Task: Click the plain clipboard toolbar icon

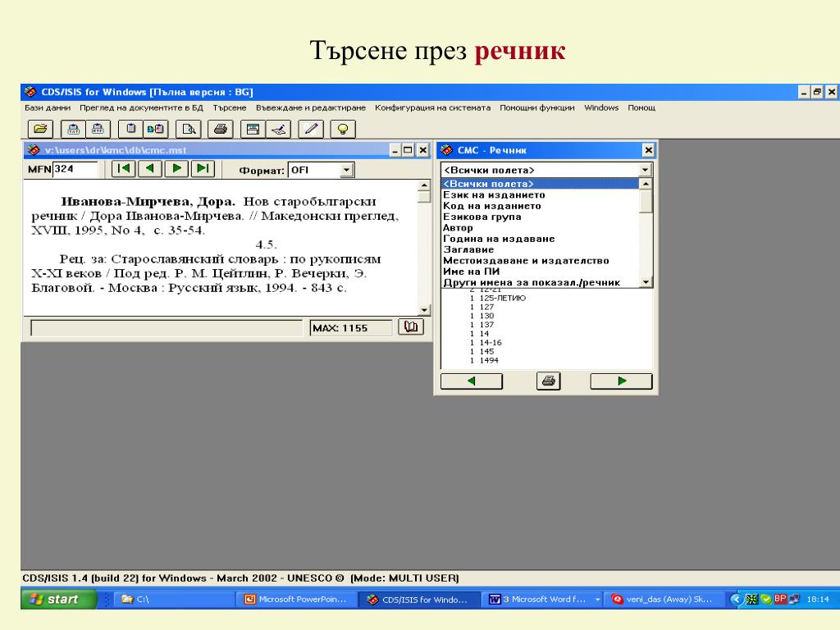Action: pos(130,129)
